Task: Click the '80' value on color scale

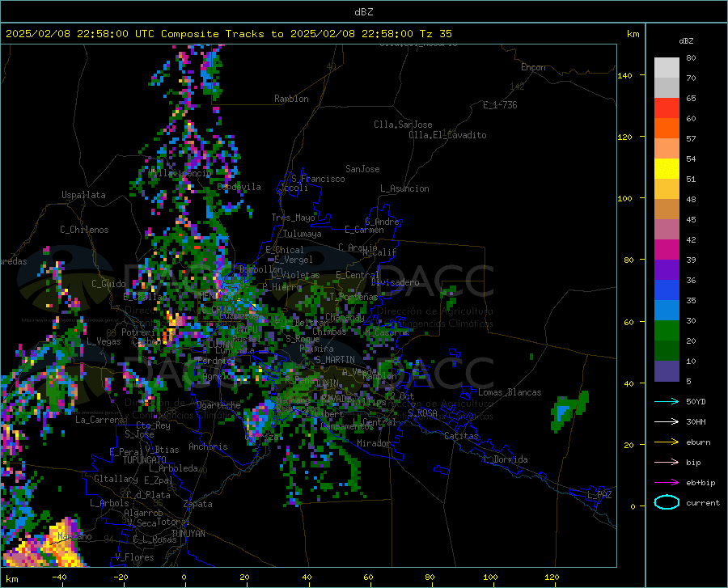Action: click(x=691, y=58)
